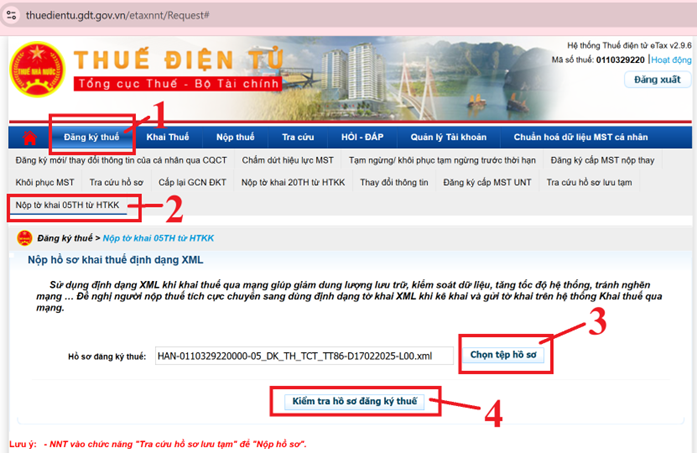Image resolution: width=697 pixels, height=453 pixels.
Task: Select Tra cứu hồ sơ lưu tạm
Action: coord(589,182)
